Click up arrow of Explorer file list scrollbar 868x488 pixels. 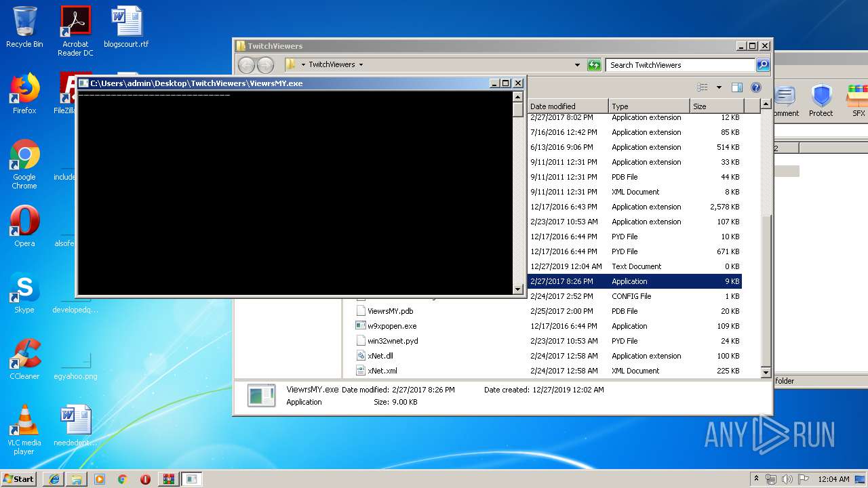click(766, 104)
